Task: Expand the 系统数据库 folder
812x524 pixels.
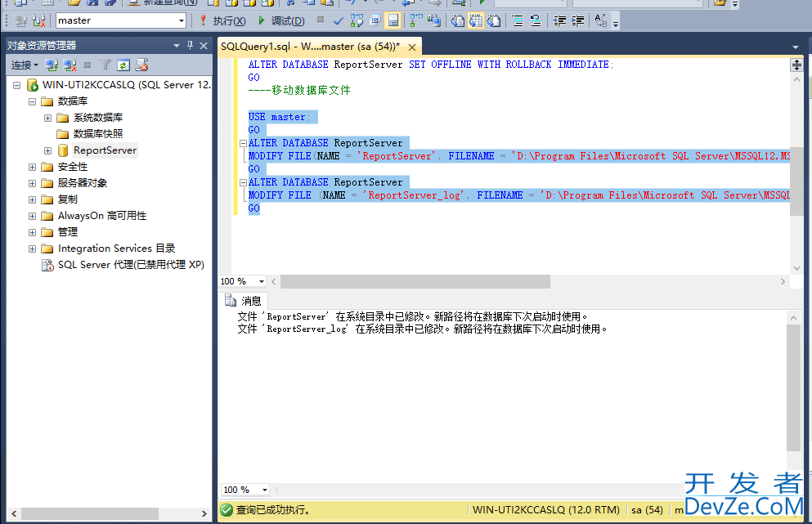Action: pyautogui.click(x=47, y=118)
